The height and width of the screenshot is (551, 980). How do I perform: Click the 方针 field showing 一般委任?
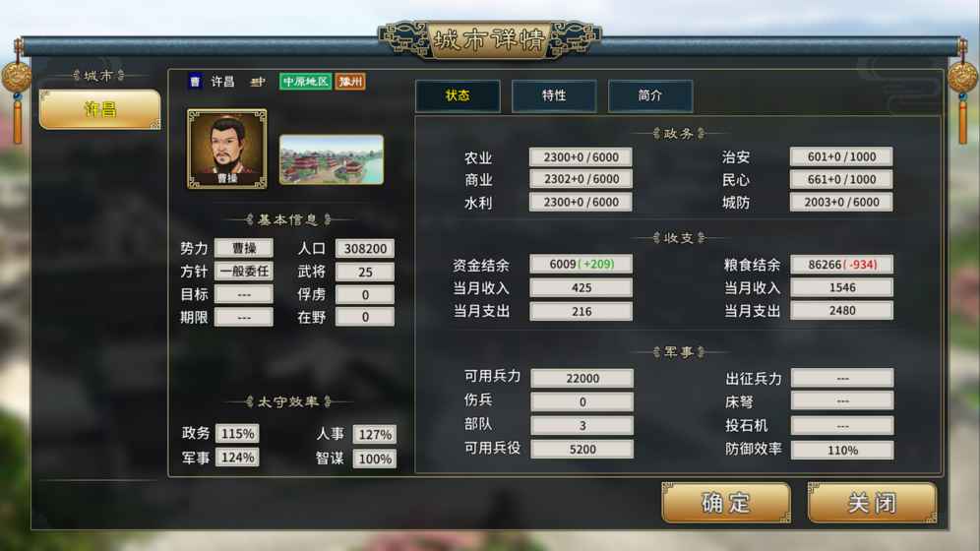click(x=244, y=272)
